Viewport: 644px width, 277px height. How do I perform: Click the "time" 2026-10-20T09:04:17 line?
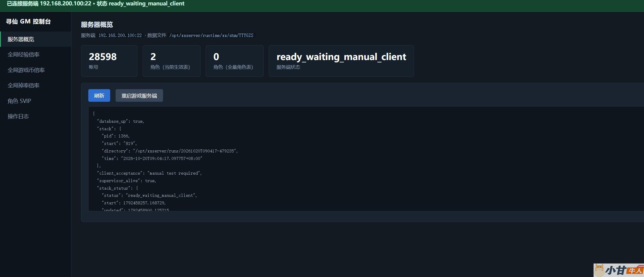point(152,158)
